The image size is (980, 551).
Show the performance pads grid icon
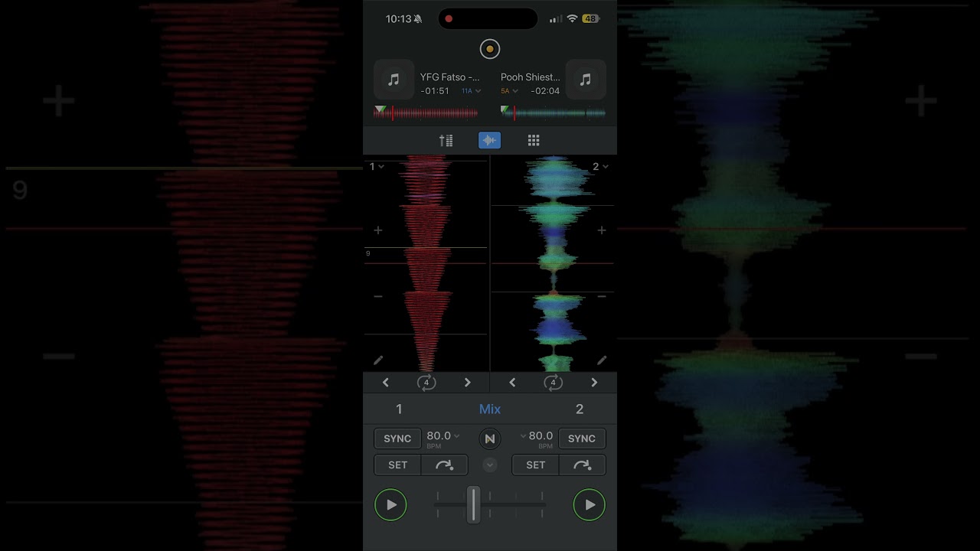534,140
